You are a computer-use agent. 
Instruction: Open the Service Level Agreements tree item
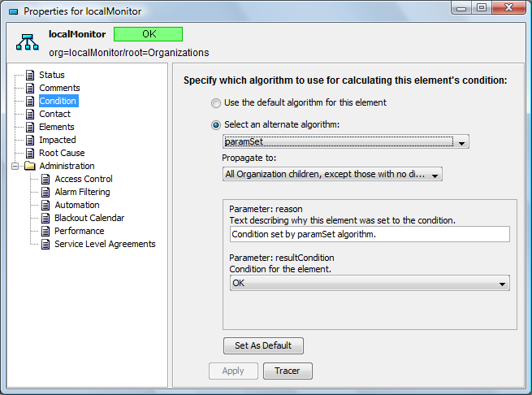(105, 244)
